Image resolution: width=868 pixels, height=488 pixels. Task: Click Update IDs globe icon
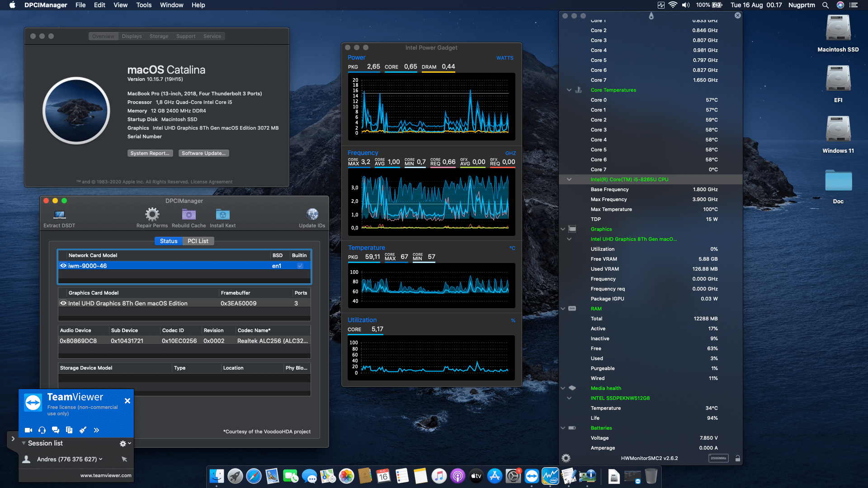tap(312, 214)
